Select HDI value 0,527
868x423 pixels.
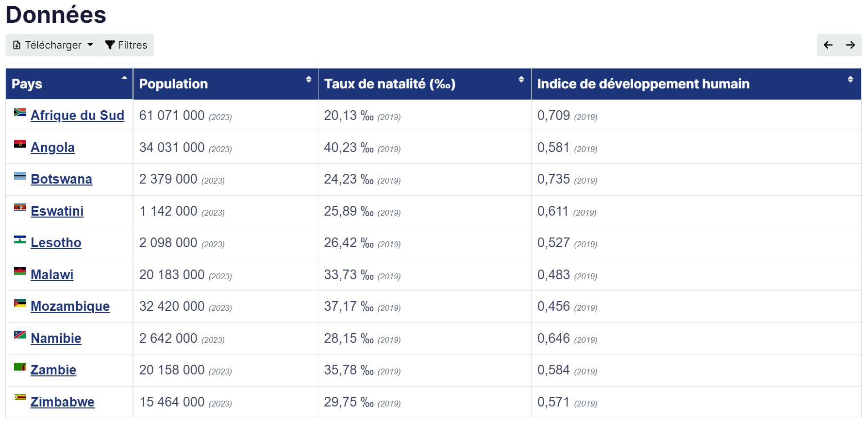tap(553, 243)
